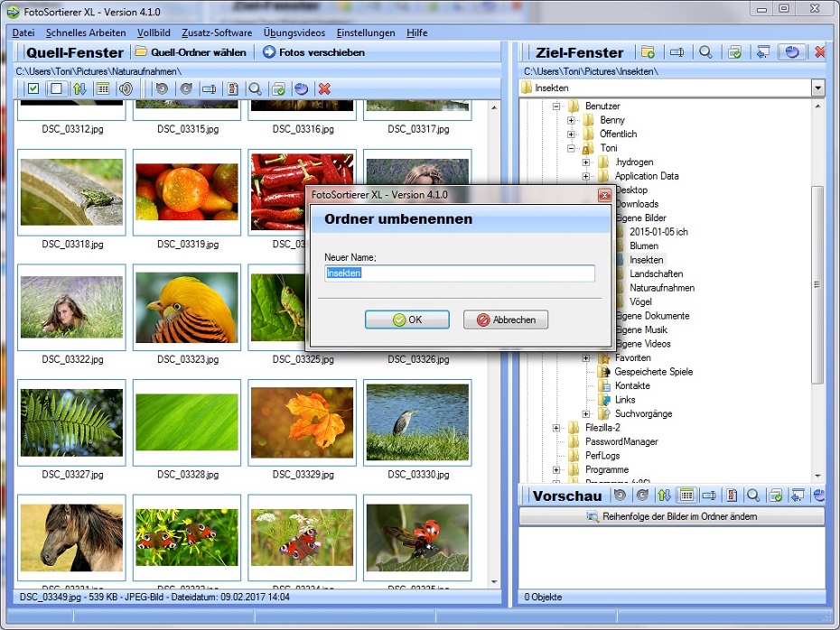Viewport: 840px width, 630px height.
Task: Expand the Filezilla-2 tree node
Action: (556, 428)
